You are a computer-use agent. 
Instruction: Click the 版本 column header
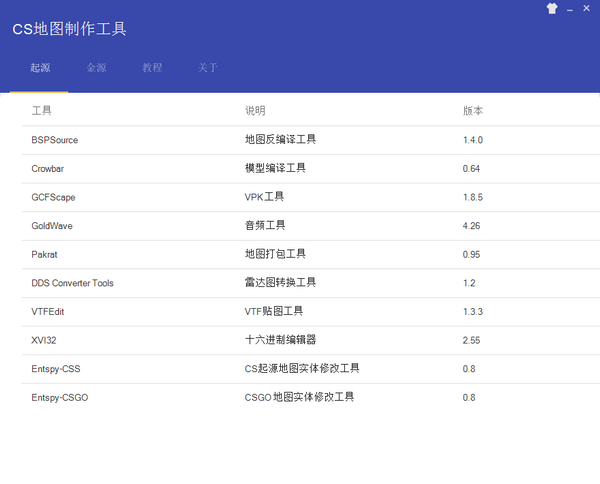[x=473, y=111]
